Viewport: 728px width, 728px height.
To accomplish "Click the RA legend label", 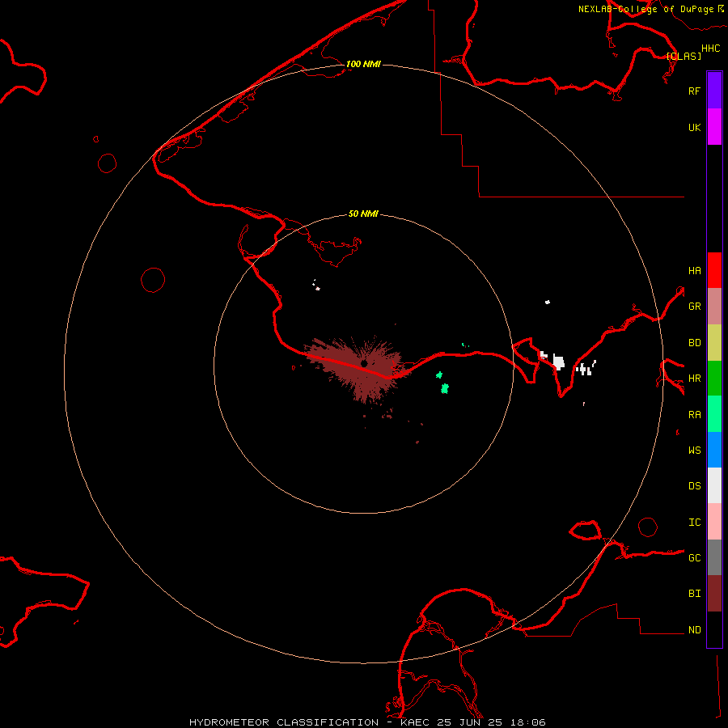I will [695, 414].
